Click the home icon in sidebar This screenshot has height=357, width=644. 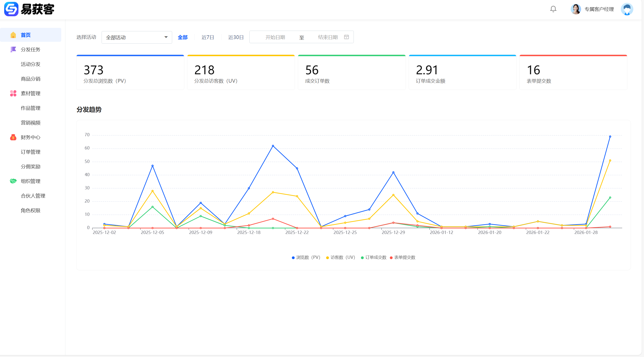pos(13,35)
